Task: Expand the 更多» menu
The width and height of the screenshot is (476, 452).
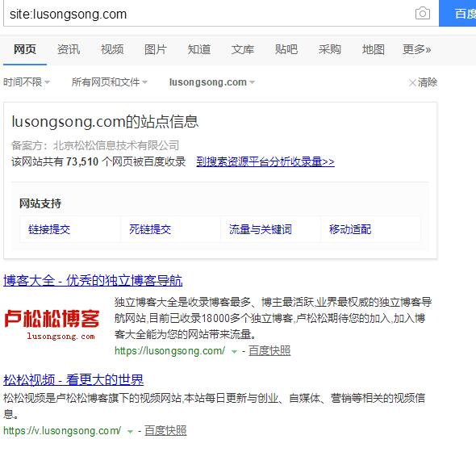Action: 417,49
